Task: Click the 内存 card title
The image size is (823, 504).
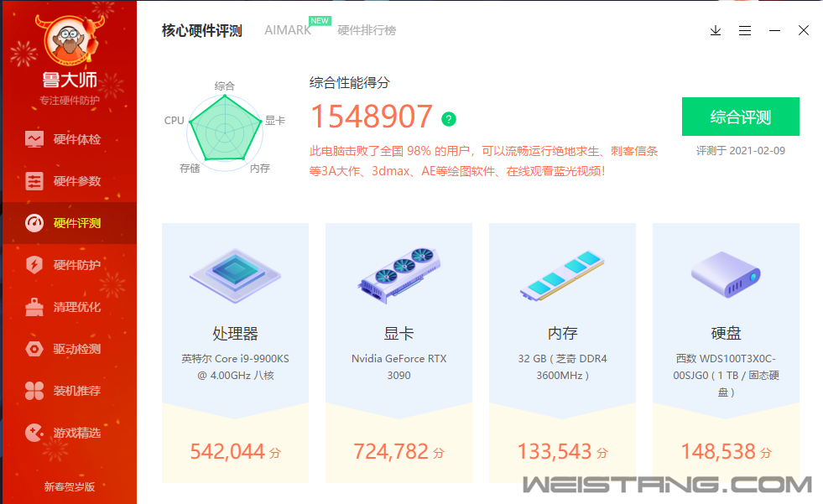Action: tap(562, 334)
